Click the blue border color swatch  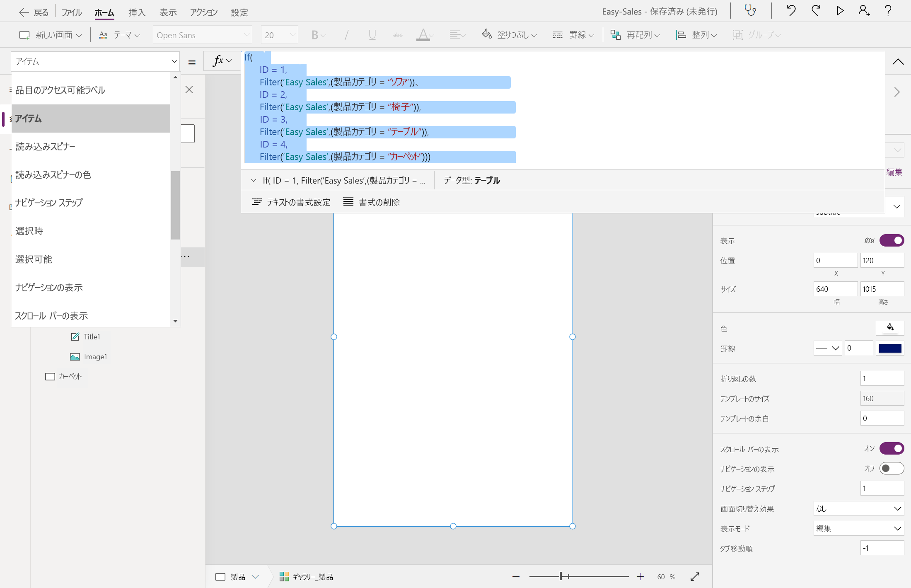(891, 348)
